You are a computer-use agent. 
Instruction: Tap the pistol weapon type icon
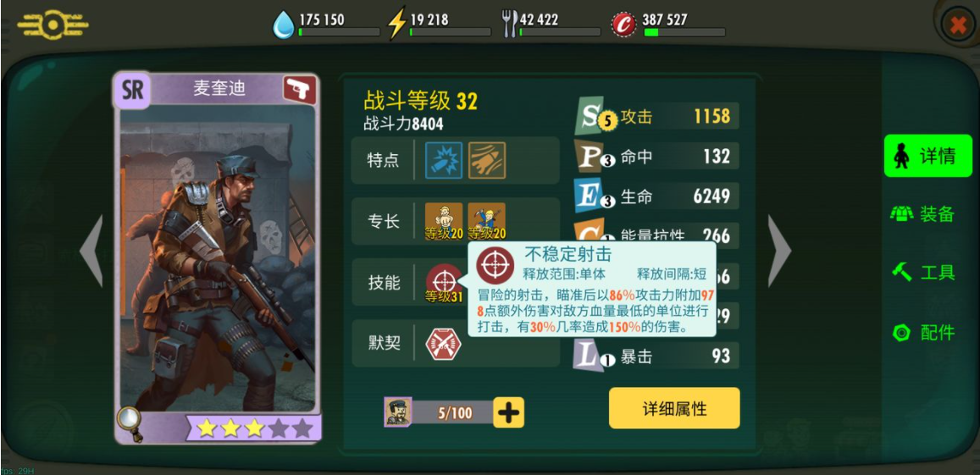(x=300, y=90)
